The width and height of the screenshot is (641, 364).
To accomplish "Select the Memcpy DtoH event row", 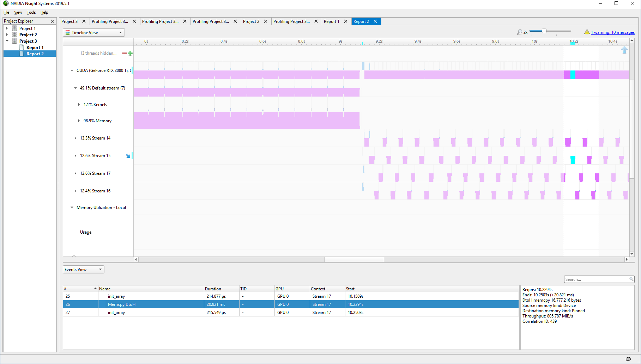I will (291, 304).
